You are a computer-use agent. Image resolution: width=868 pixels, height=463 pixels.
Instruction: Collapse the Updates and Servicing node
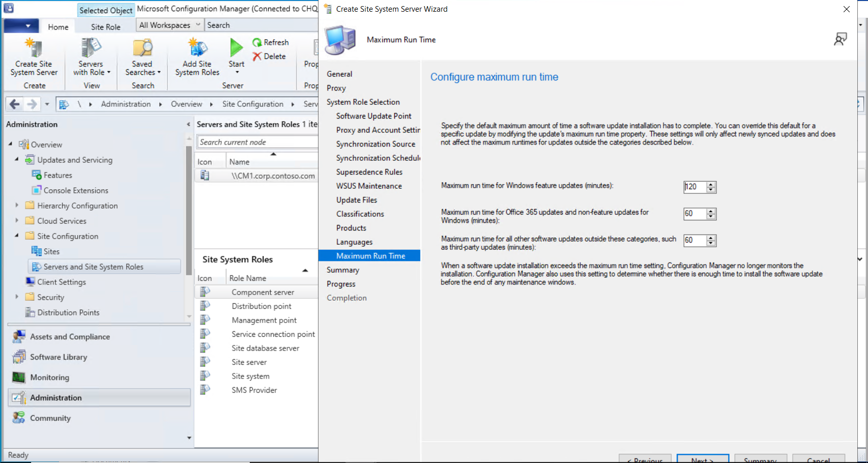[x=17, y=159]
